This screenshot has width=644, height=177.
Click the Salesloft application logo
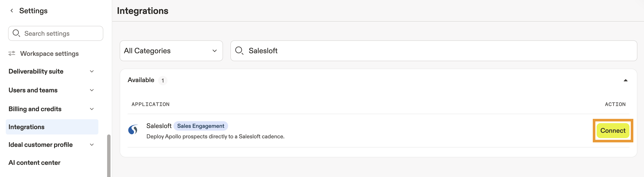[133, 130]
